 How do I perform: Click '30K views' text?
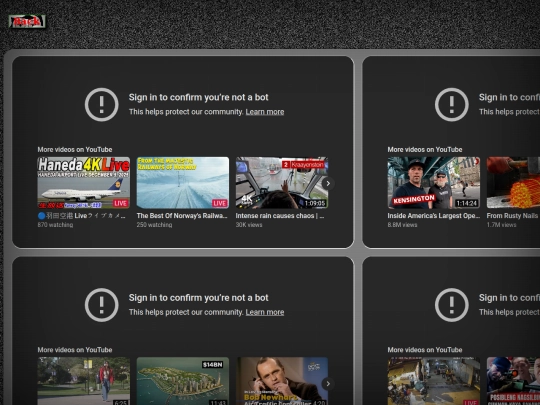tap(249, 225)
